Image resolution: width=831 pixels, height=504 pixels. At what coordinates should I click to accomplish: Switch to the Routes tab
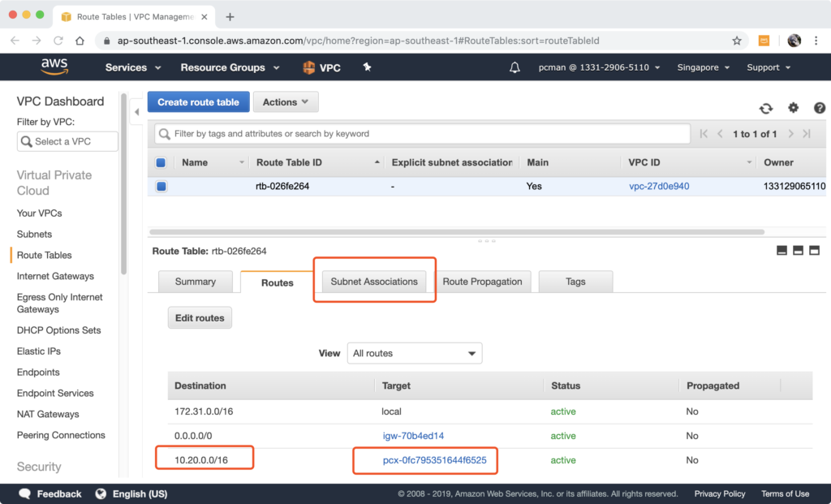(x=278, y=282)
